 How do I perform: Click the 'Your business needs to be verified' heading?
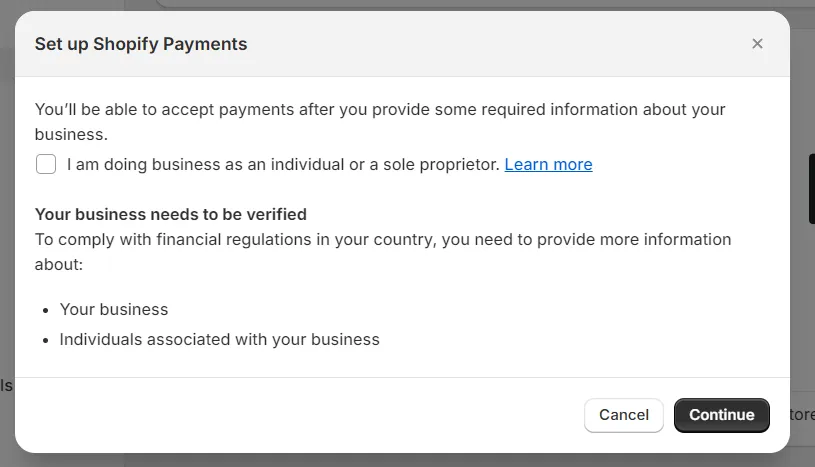click(171, 214)
